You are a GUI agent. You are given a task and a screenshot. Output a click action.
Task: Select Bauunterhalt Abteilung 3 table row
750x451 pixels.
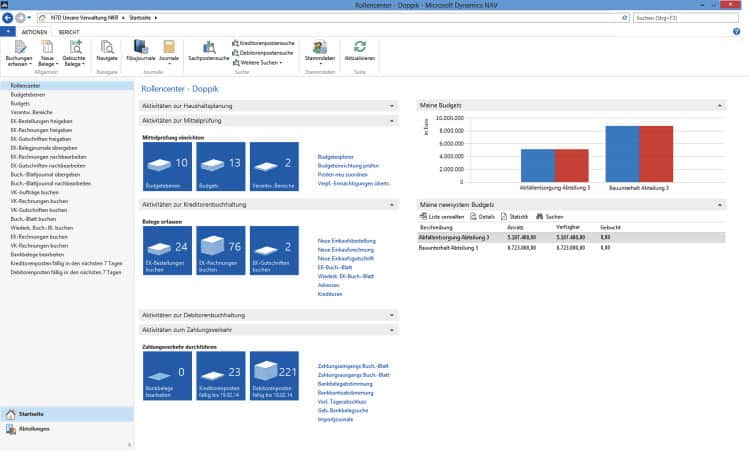pos(571,248)
